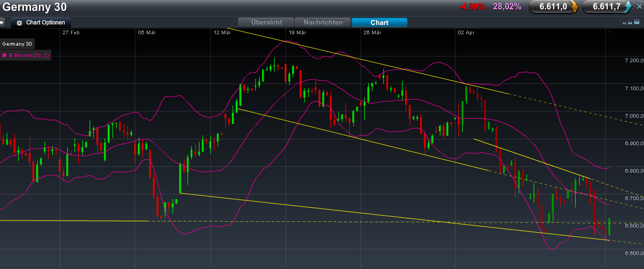Click the 28,02% percentage value

tap(507, 7)
